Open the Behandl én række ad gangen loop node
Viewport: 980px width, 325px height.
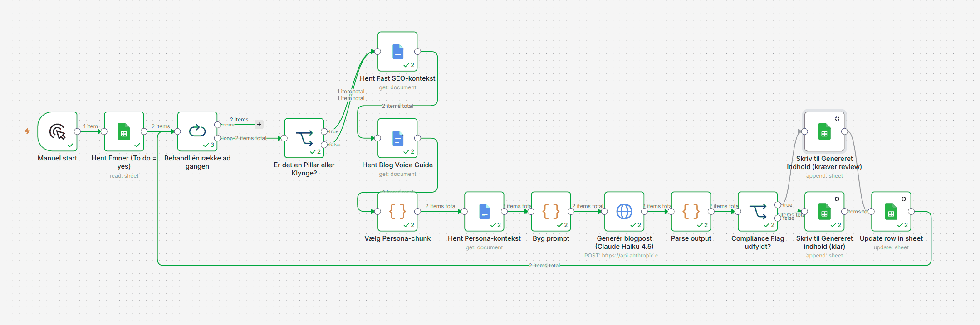tap(197, 131)
